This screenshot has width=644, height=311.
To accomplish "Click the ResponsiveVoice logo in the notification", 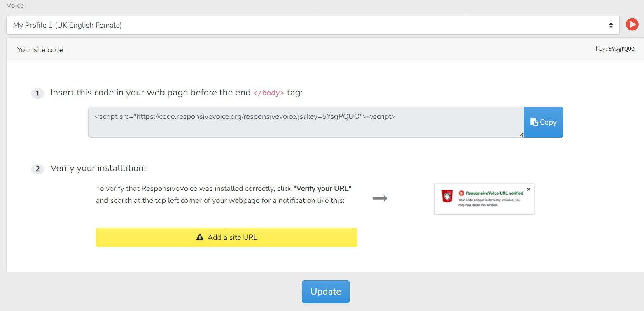I will click(447, 196).
